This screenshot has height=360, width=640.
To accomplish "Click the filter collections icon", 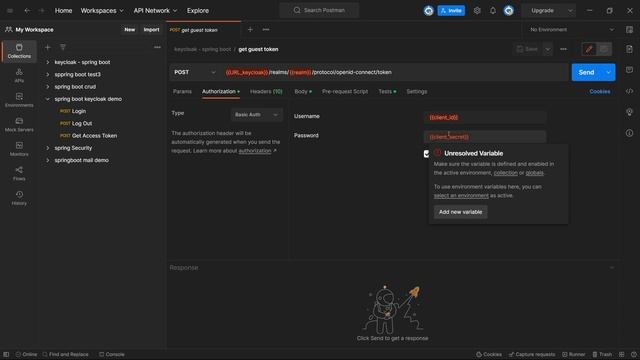I will tap(63, 47).
